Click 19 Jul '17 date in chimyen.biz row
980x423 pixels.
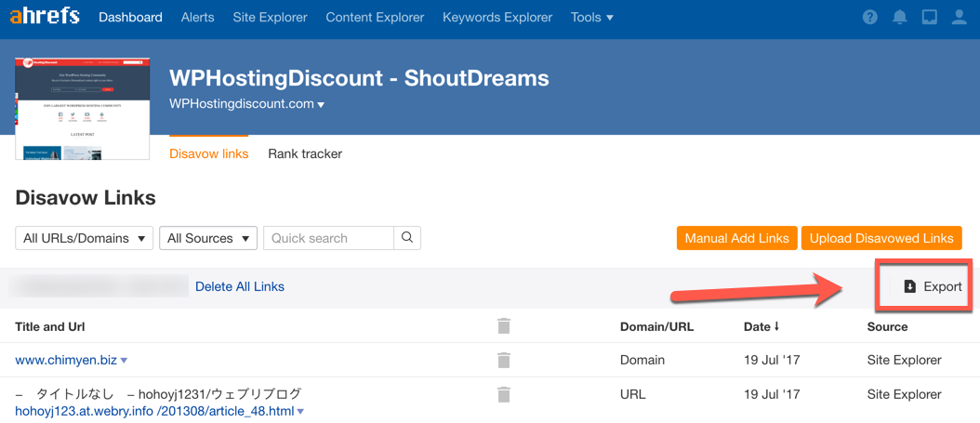pyautogui.click(x=772, y=361)
